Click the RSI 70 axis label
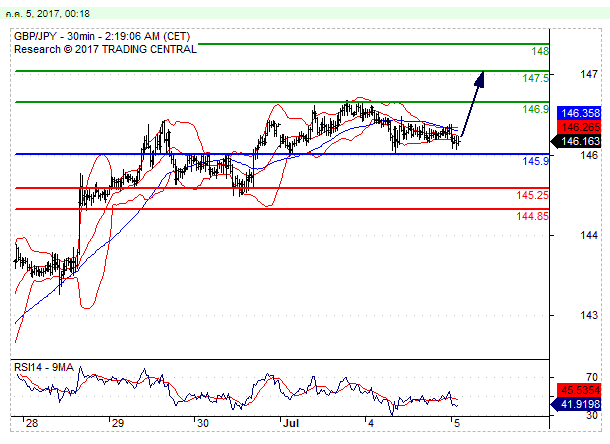 [592, 377]
